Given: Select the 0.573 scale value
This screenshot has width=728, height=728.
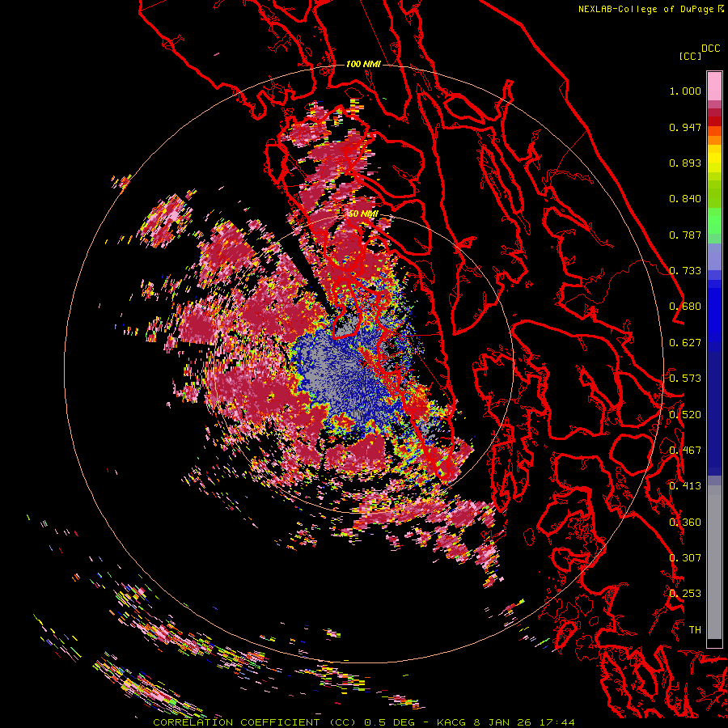Looking at the screenshot, I should click(685, 379).
